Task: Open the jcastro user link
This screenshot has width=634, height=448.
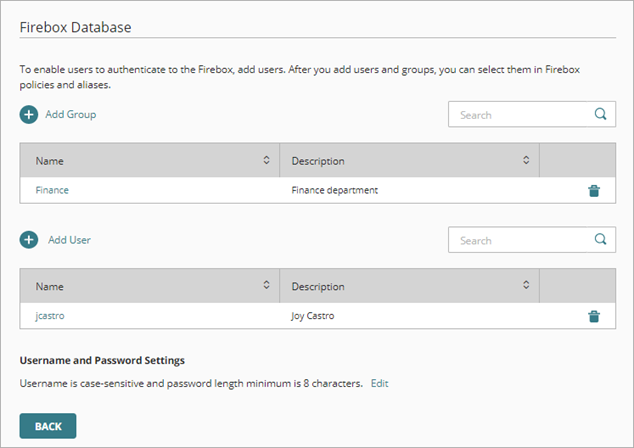Action: [x=50, y=316]
